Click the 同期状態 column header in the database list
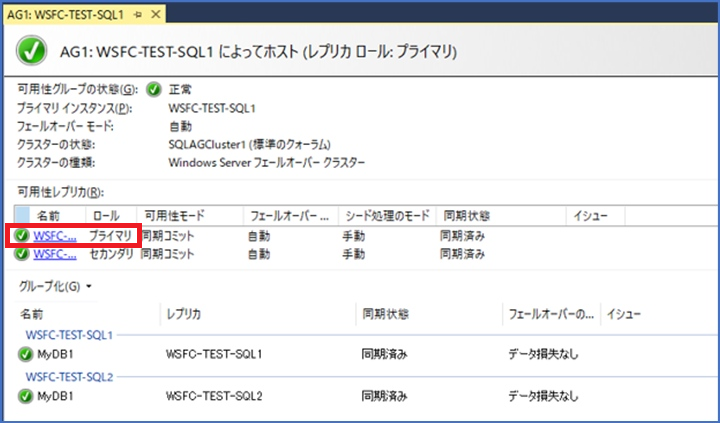Screen dimensions: 720x423 click(385, 314)
